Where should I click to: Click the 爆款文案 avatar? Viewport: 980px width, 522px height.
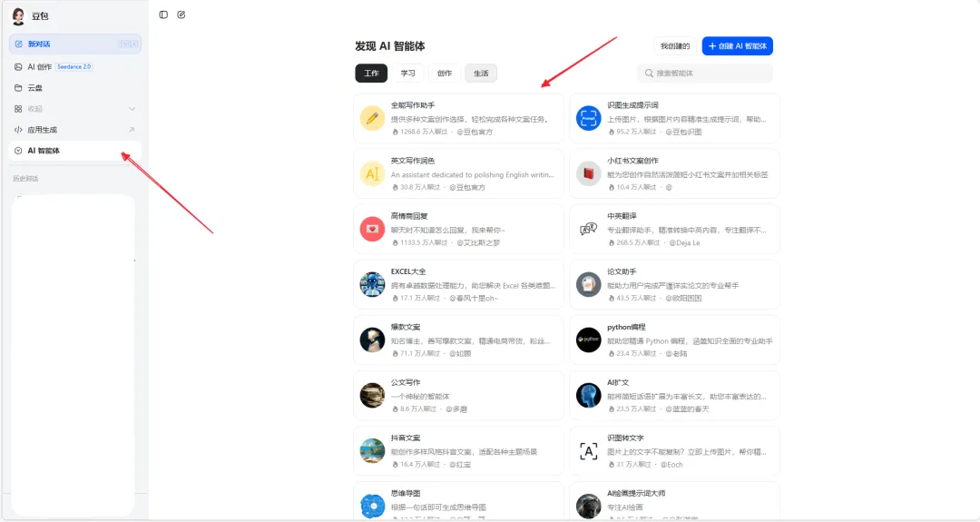pyautogui.click(x=372, y=340)
